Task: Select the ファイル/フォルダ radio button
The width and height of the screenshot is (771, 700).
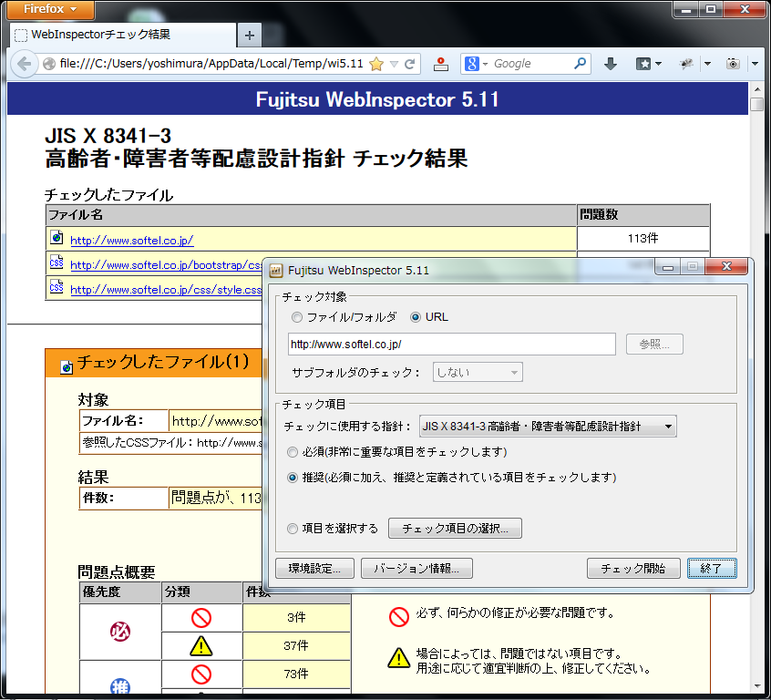Action: point(296,317)
